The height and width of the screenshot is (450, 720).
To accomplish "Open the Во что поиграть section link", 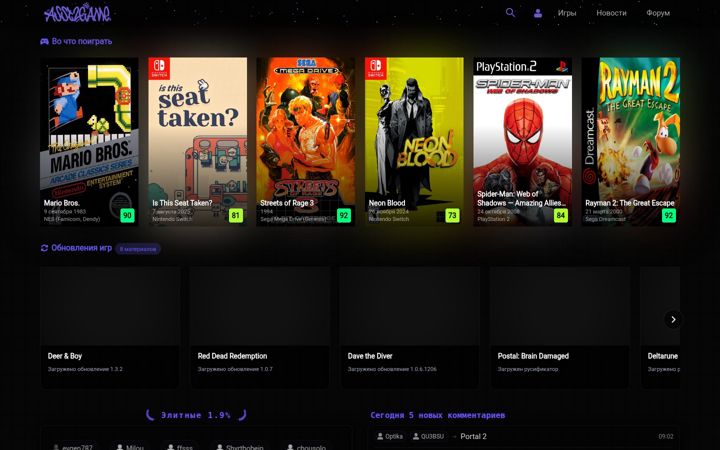I will point(82,41).
